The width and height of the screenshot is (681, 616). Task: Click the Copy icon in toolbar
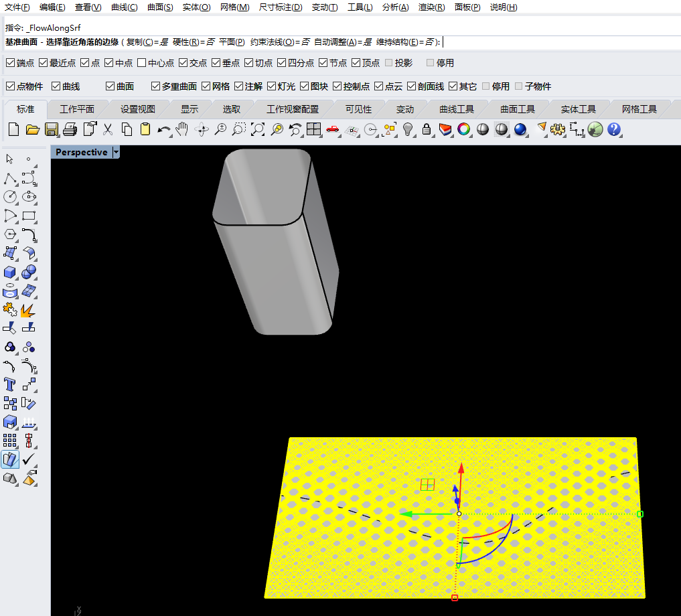coord(127,129)
